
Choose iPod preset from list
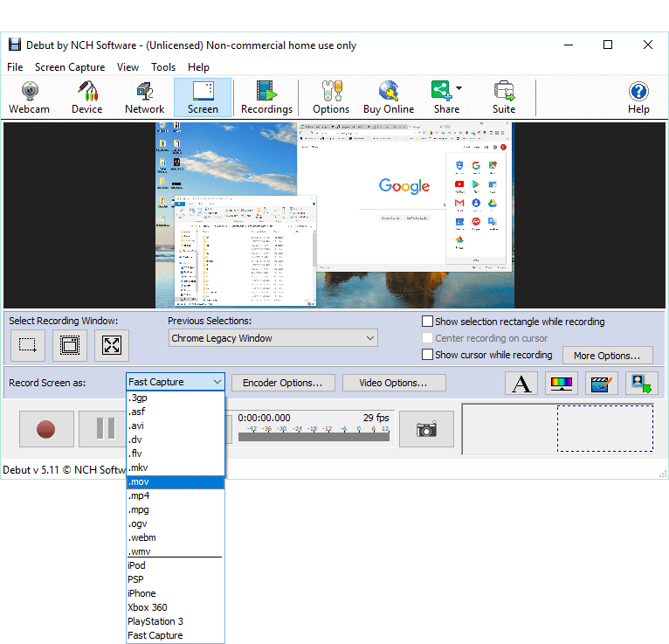tap(176, 565)
